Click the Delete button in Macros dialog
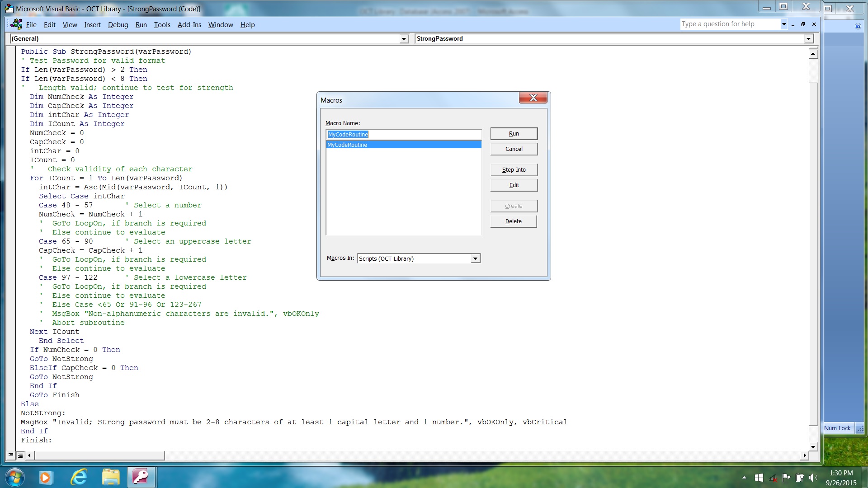This screenshot has height=488, width=868. (514, 221)
